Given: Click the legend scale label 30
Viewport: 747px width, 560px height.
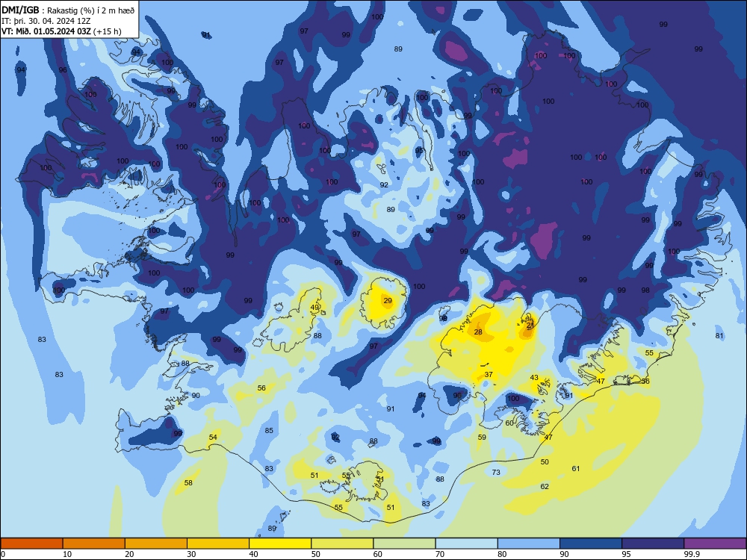Looking at the screenshot, I should click(191, 554).
